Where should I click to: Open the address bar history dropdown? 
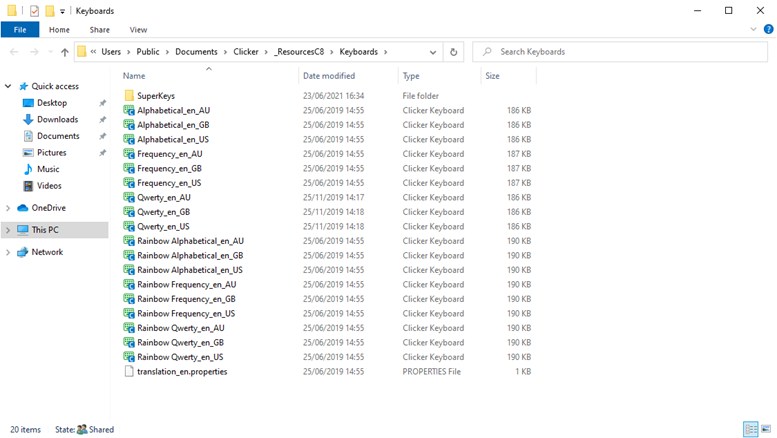(x=433, y=52)
